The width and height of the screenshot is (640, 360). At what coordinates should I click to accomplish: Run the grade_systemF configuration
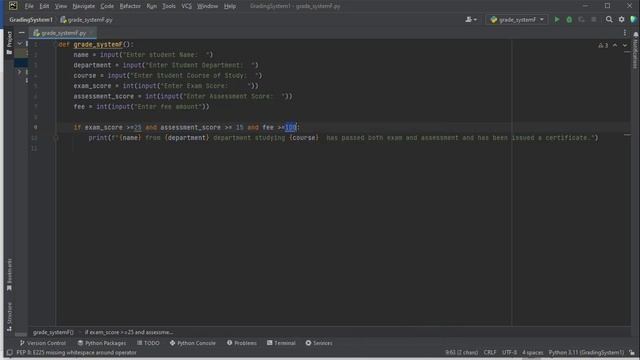[557, 20]
